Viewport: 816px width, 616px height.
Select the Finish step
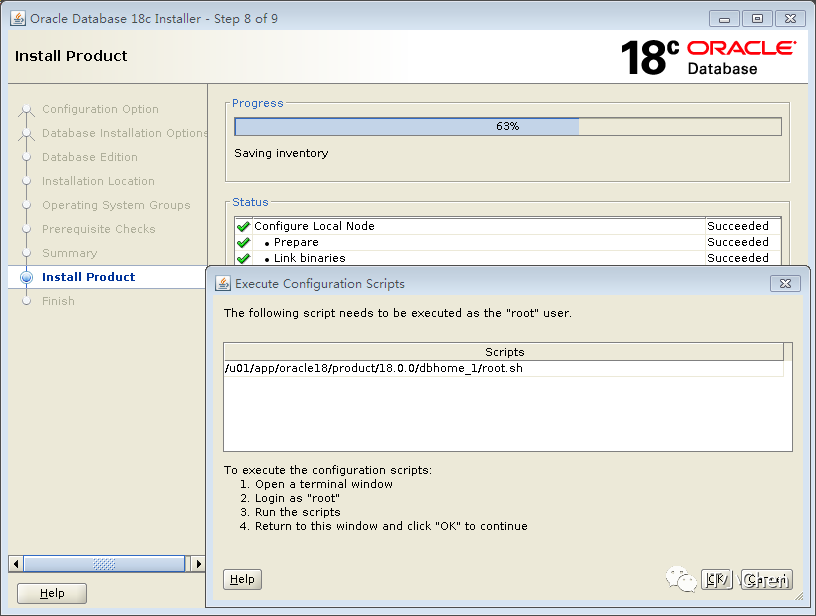pos(58,301)
